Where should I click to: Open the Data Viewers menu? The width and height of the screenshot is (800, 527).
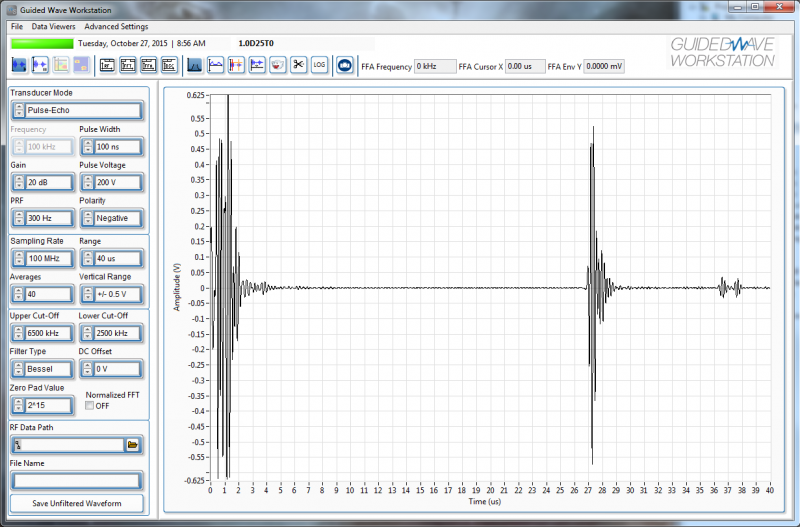tap(53, 25)
